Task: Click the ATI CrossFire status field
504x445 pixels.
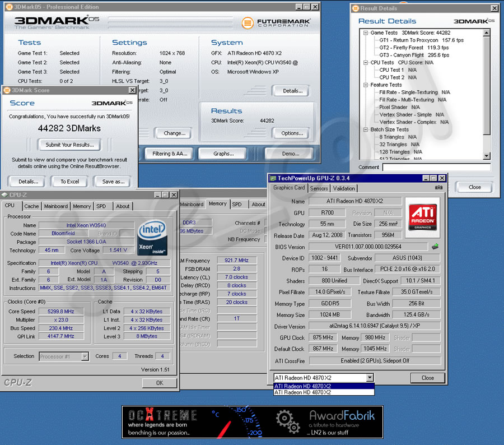Action: pos(375,361)
